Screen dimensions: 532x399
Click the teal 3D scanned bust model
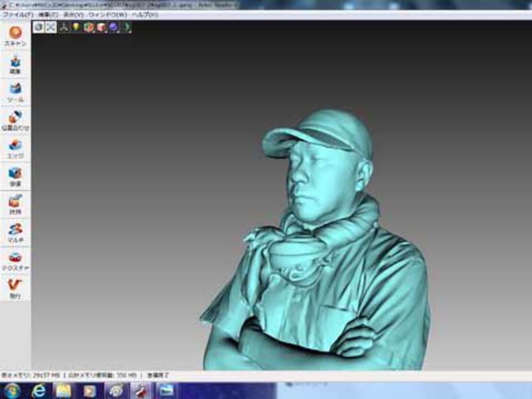pos(320,257)
